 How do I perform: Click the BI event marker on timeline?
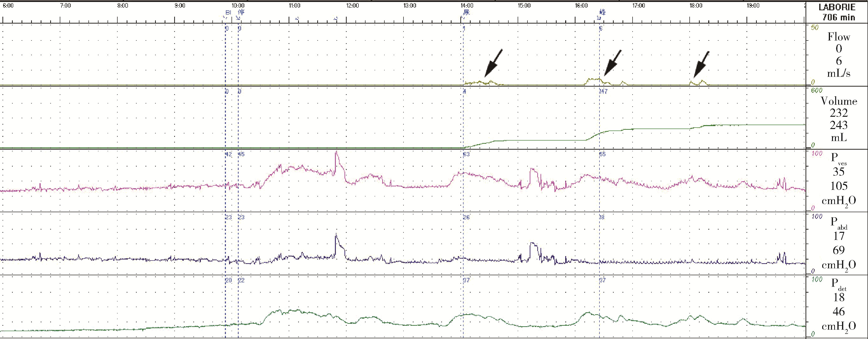point(228,13)
